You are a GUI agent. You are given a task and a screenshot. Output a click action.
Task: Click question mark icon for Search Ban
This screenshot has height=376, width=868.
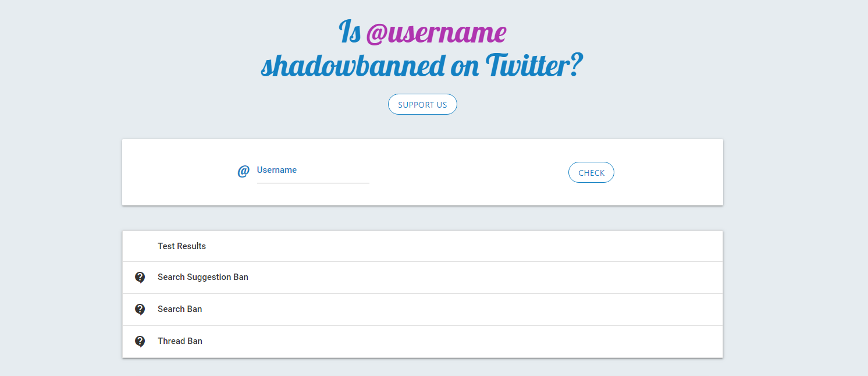coord(140,309)
